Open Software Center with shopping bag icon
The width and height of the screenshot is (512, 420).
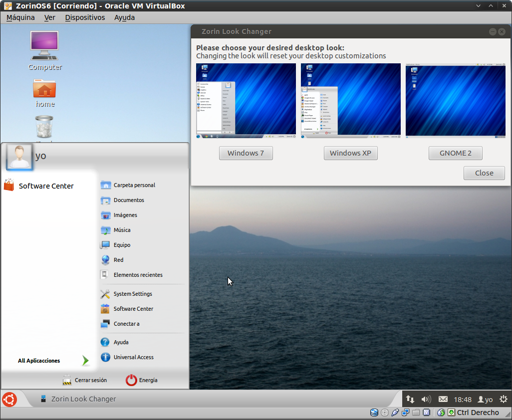[46, 186]
